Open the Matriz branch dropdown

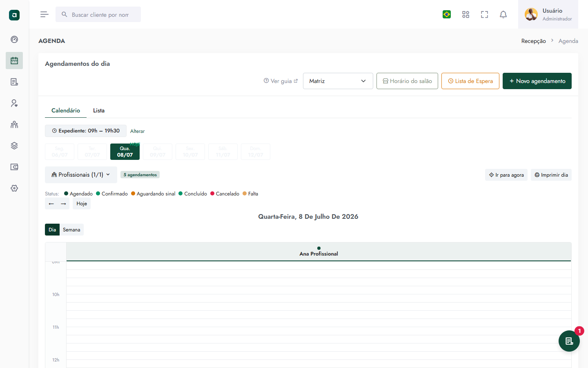click(338, 81)
